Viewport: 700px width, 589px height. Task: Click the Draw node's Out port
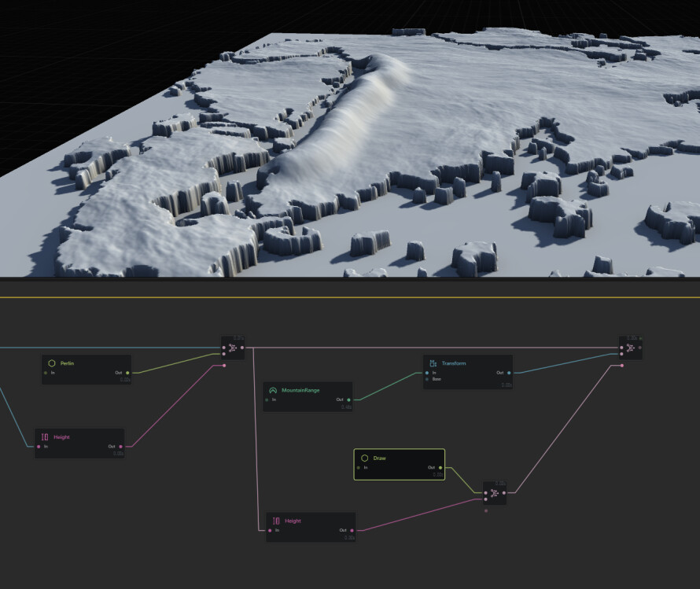point(440,467)
